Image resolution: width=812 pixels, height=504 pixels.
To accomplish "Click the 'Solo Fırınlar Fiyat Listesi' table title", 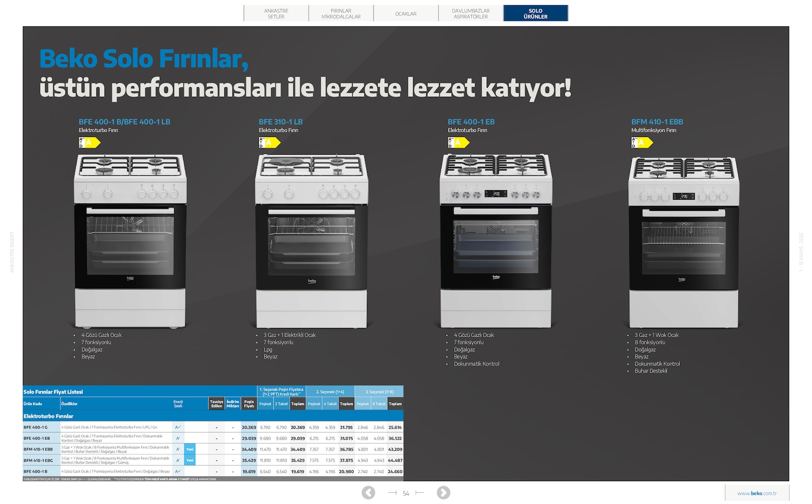I will coord(53,391).
